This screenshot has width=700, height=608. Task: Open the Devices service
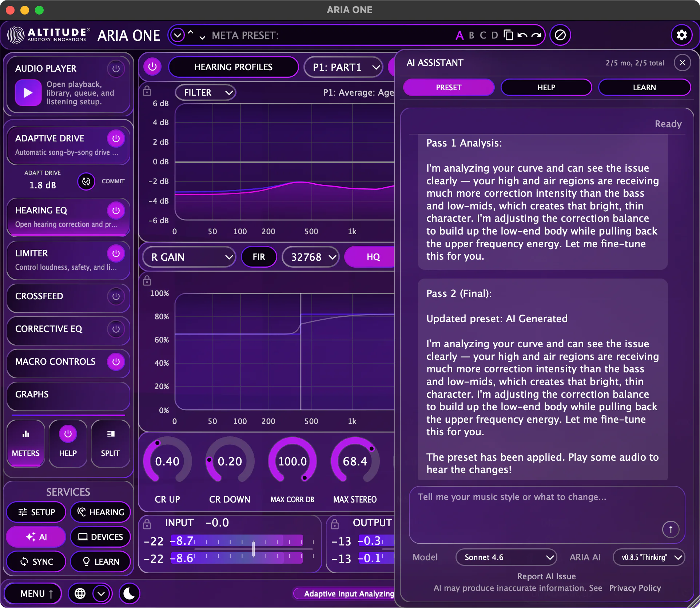tap(101, 537)
